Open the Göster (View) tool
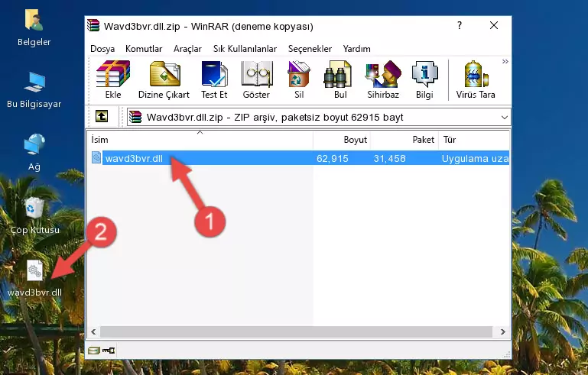This screenshot has height=375, width=588. point(256,79)
